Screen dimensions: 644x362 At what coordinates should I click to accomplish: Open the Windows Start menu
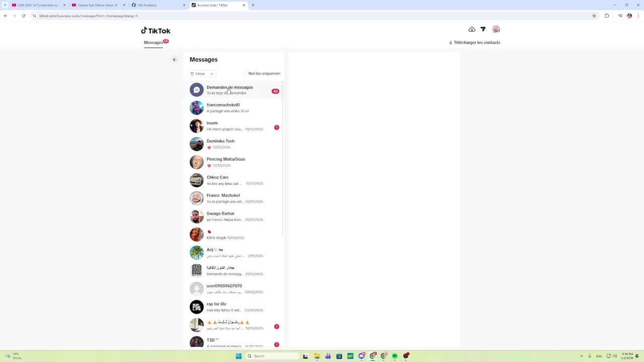click(x=238, y=356)
